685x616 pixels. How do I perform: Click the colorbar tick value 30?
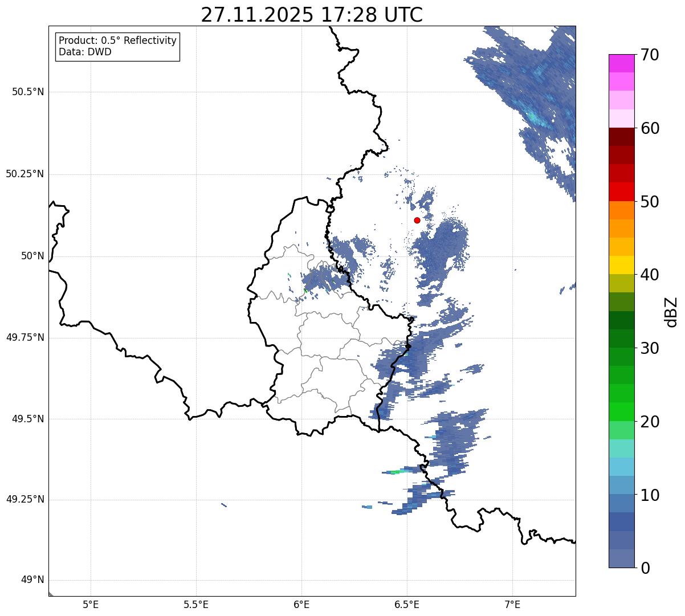pyautogui.click(x=650, y=348)
